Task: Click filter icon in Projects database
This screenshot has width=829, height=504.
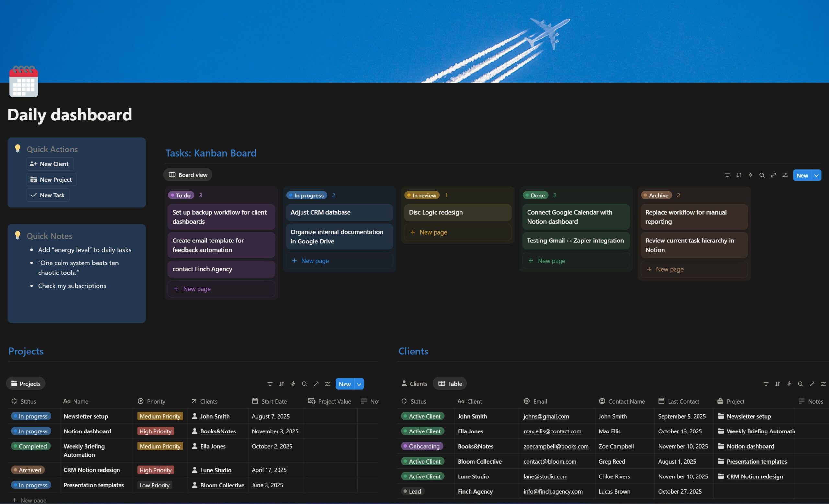Action: [270, 384]
